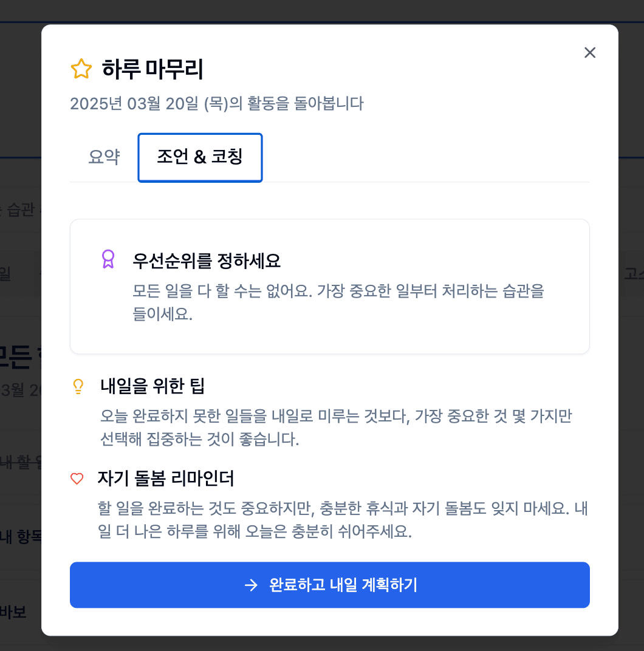Click the 습관 text in the background page
This screenshot has width=644, height=651.
21,211
